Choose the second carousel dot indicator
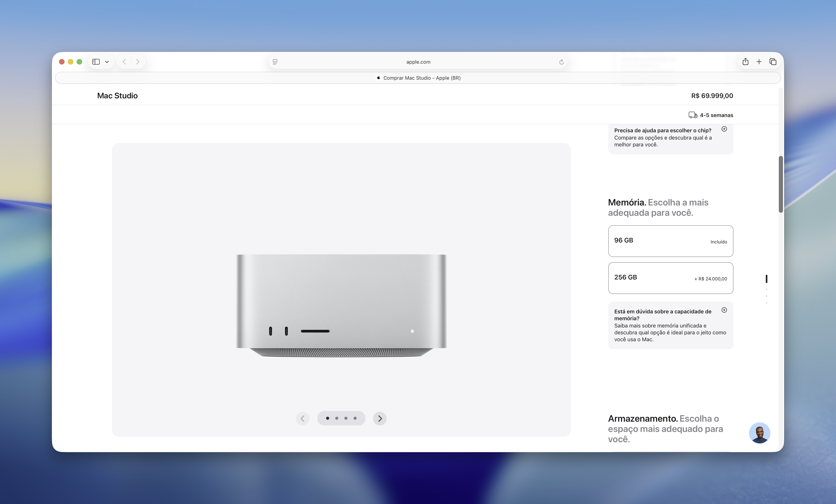 coord(337,418)
